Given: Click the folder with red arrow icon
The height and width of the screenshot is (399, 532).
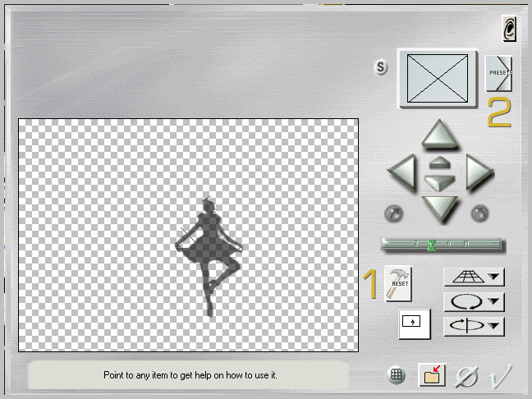Looking at the screenshot, I should click(431, 375).
